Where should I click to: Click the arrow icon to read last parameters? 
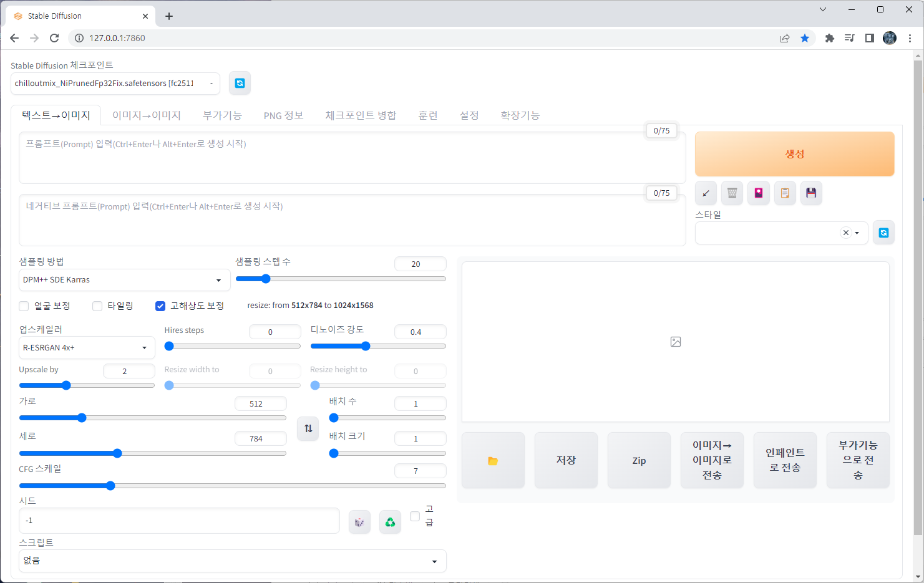click(x=706, y=193)
